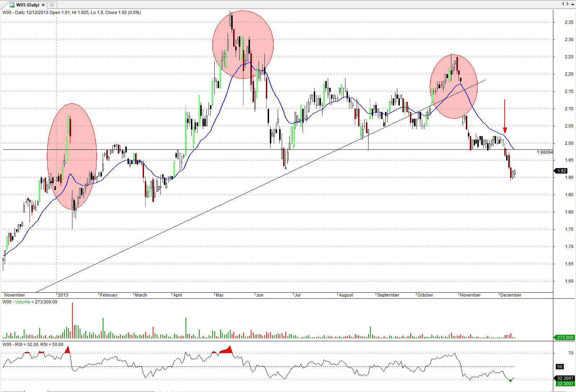The image size is (576, 392).
Task: Click the chart icon on W05 tab
Action: (x=12, y=5)
